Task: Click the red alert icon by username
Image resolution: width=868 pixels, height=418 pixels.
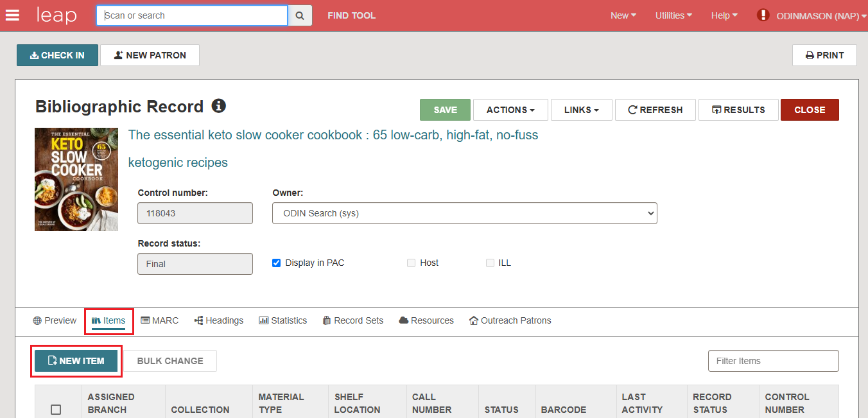Action: click(x=763, y=15)
